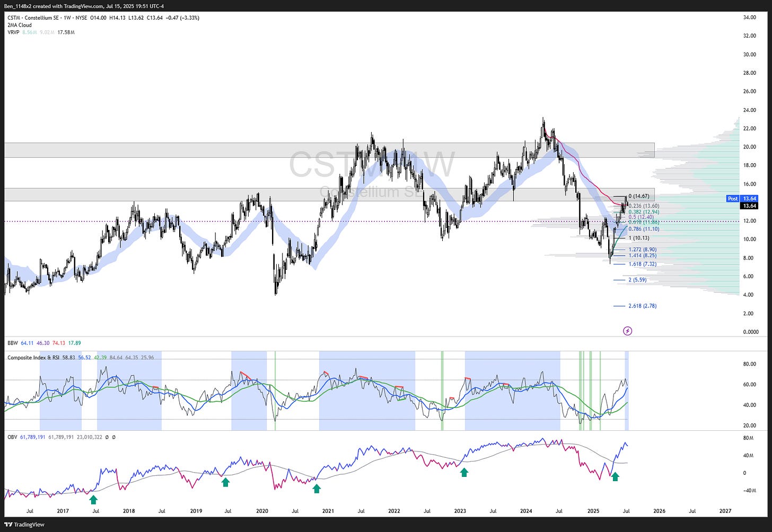The height and width of the screenshot is (532, 772).
Task: Click the green OBV arrow at 2023
Action: coord(464,472)
